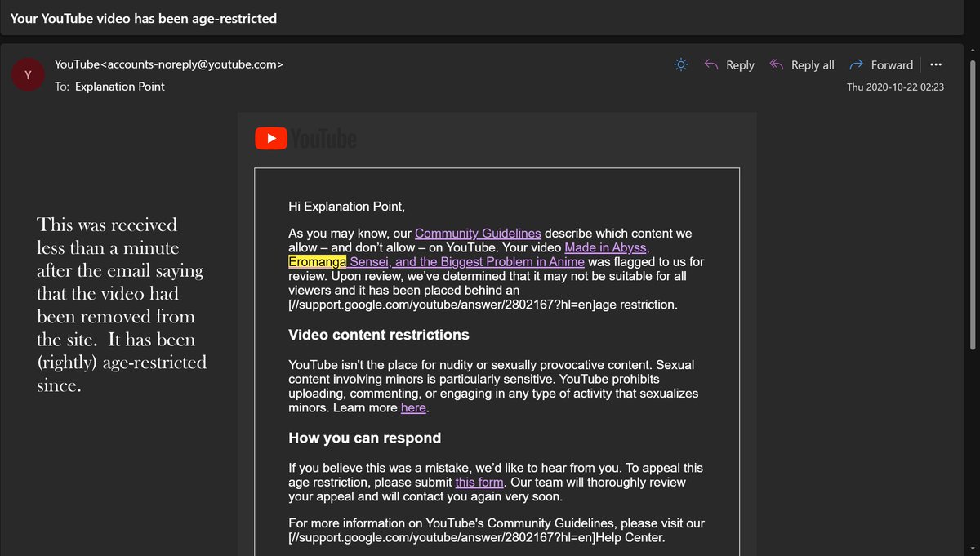Screen dimensions: 980x556
Task: Open the 'this form' appeal link
Action: click(x=479, y=482)
